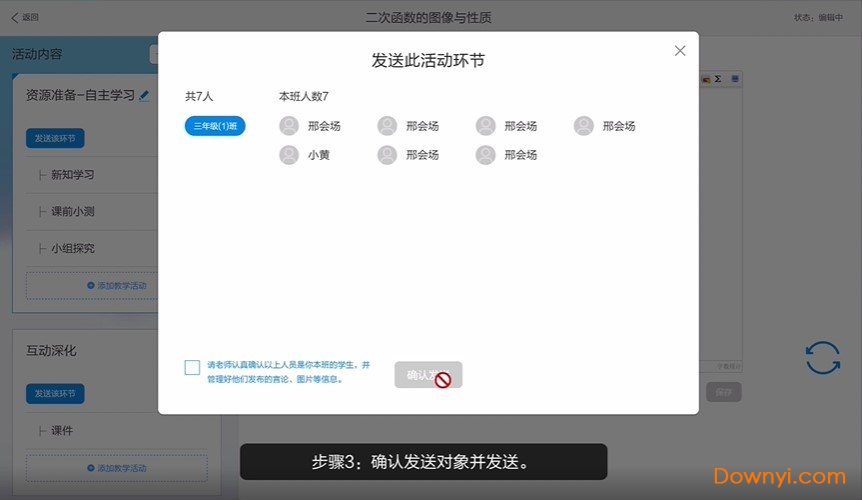Image resolution: width=862 pixels, height=500 pixels.
Task: Close the 发送此活动环节 dialog
Action: pos(680,51)
